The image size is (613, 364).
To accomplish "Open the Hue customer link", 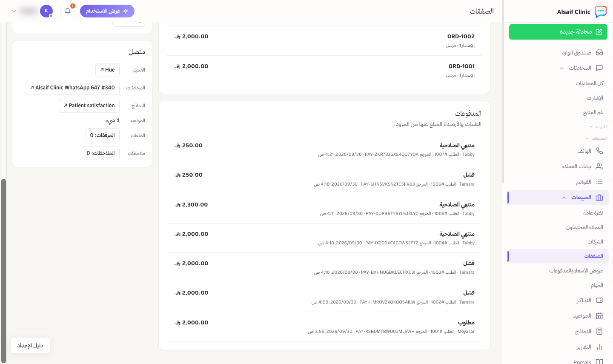I will [107, 70].
